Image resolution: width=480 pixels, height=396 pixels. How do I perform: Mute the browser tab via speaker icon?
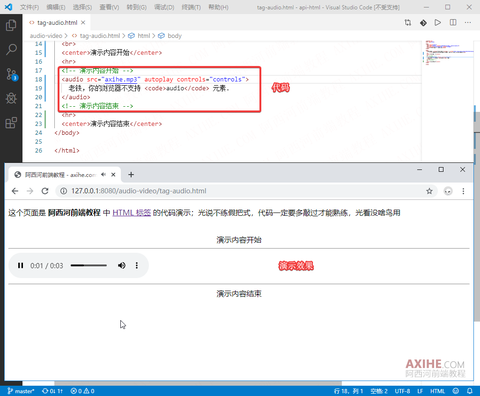coord(103,175)
